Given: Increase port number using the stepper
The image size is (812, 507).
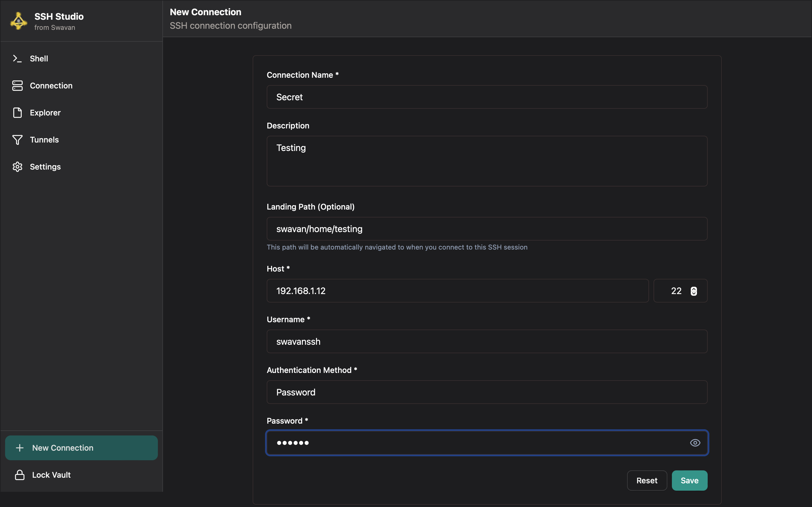Looking at the screenshot, I should click(694, 288).
